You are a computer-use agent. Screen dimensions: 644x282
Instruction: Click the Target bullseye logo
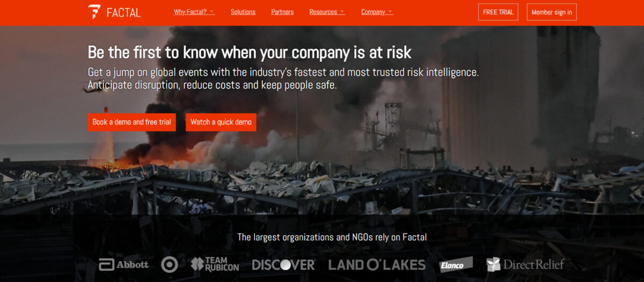click(170, 264)
